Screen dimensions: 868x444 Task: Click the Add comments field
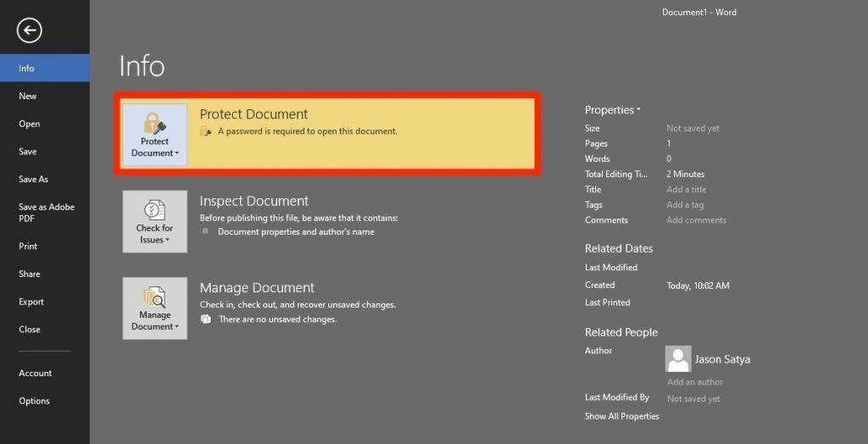click(x=697, y=219)
